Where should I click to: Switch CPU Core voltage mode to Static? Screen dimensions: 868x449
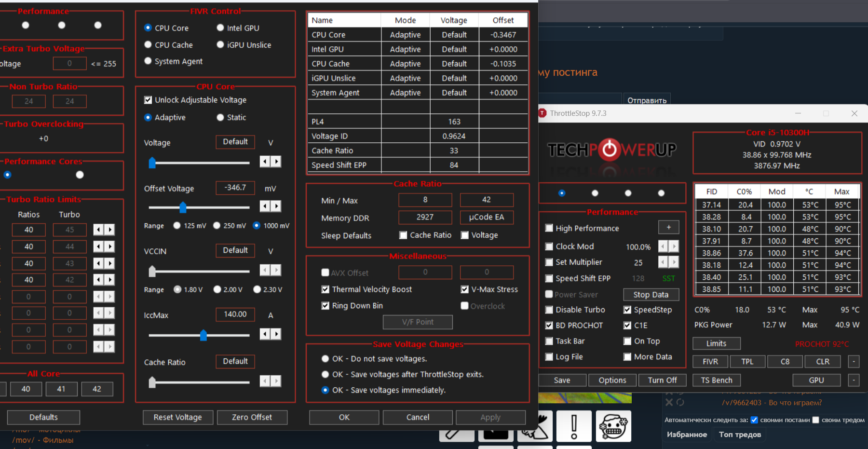click(x=220, y=117)
